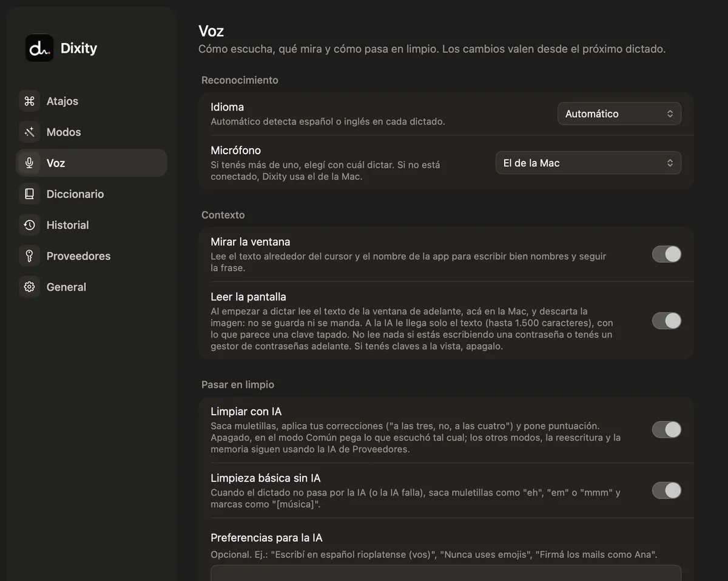
Task: Click the 'Saca muletillas, aplica tus correcciones' description
Action: pos(416,438)
